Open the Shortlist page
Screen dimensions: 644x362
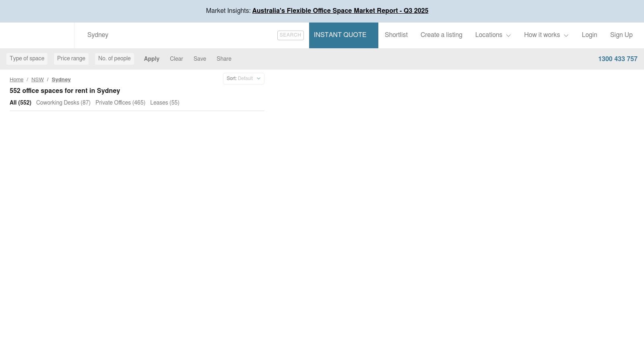tap(396, 35)
